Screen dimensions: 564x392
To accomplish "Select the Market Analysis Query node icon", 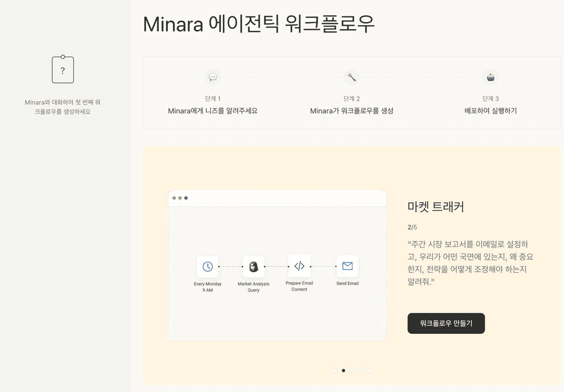I will point(253,266).
